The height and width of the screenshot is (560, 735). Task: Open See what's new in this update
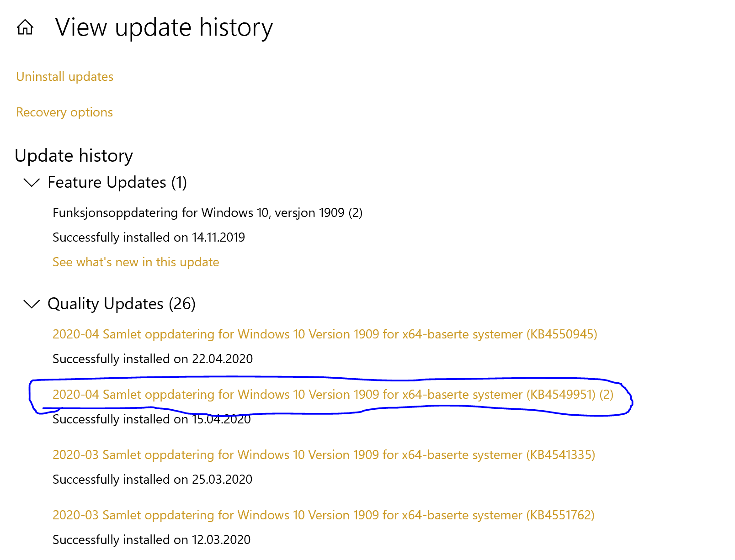136,262
